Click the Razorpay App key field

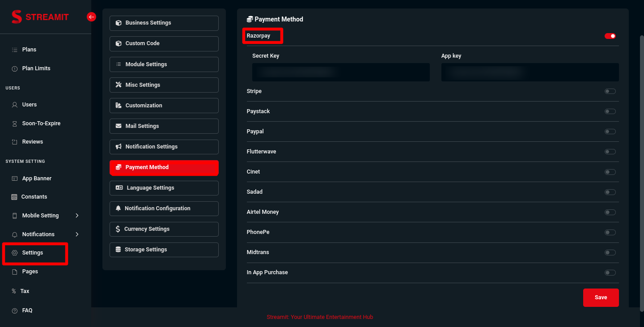[530, 72]
